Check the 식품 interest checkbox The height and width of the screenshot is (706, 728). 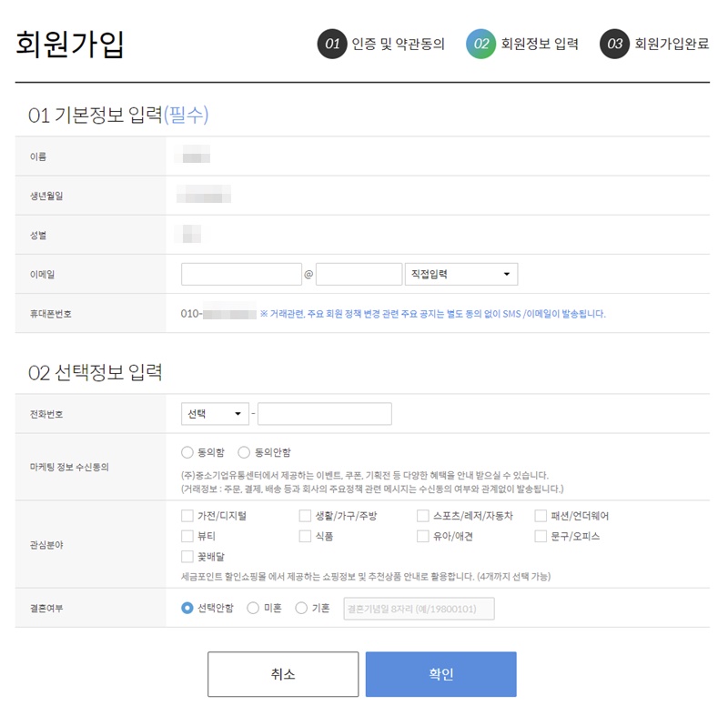click(x=305, y=536)
